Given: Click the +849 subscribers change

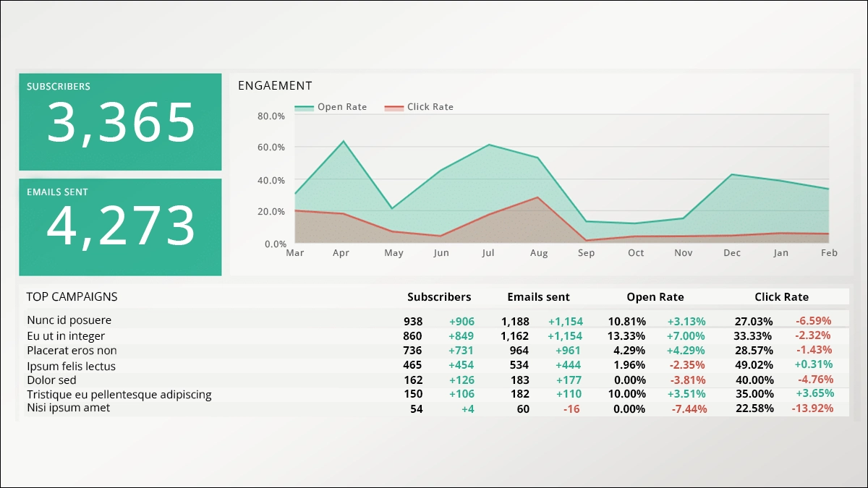Looking at the screenshot, I should [461, 336].
